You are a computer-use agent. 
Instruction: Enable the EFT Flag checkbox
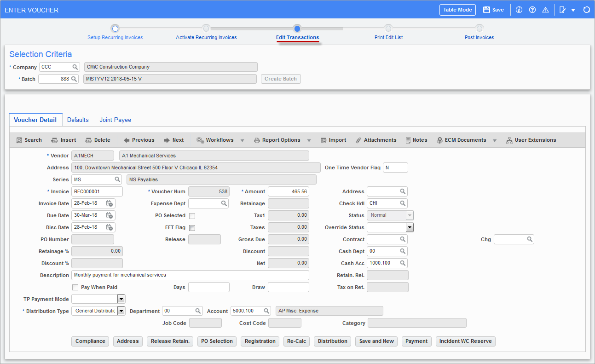(192, 227)
